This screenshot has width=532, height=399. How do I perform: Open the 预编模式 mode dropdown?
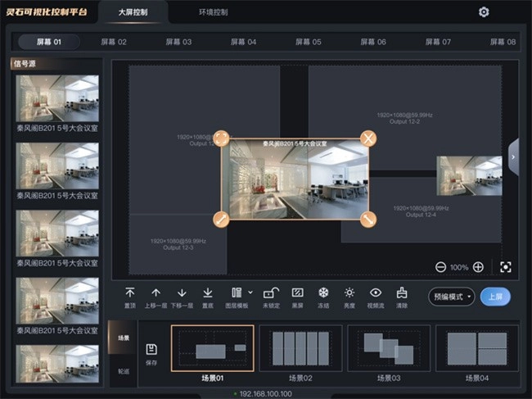(x=452, y=297)
